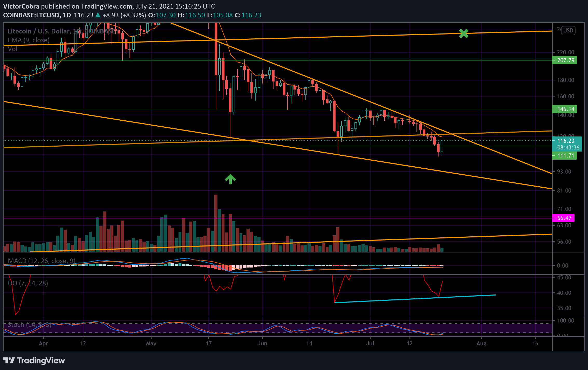
Task: Click the +8.93 (+8.32%) change value
Action: [124, 15]
